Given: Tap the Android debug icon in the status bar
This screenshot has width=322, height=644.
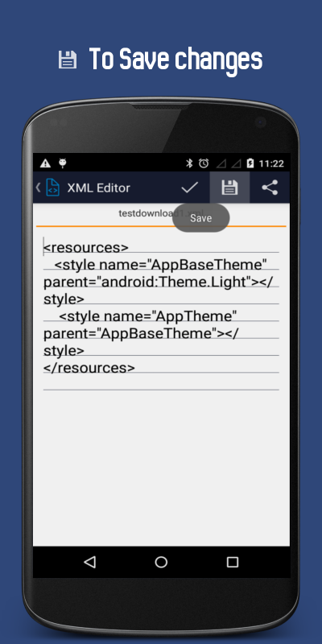Looking at the screenshot, I should point(63,163).
